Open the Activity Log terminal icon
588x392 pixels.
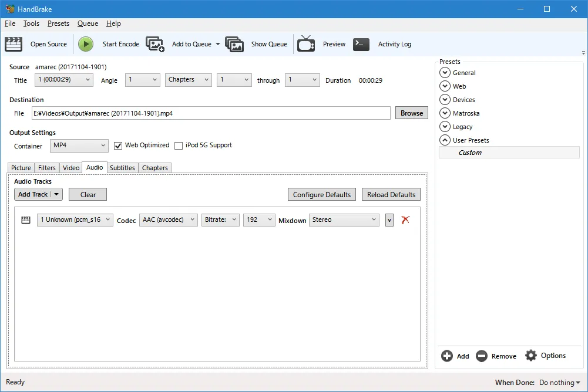pyautogui.click(x=361, y=44)
